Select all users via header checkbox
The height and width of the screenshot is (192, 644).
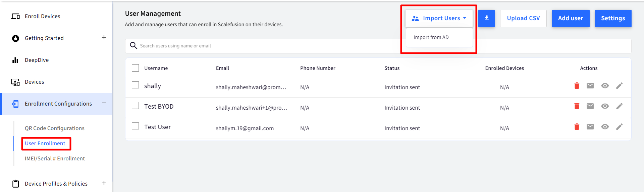click(x=136, y=68)
